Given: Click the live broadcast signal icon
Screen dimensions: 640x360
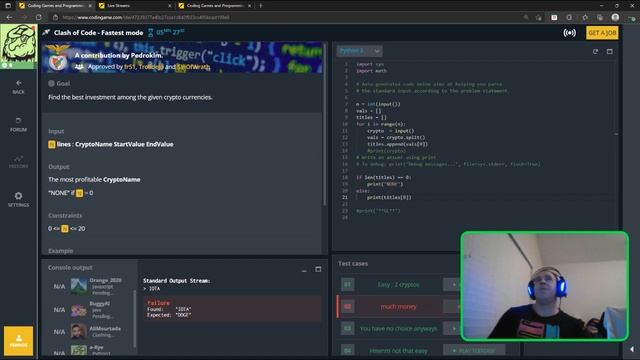Looking at the screenshot, I should click(569, 33).
